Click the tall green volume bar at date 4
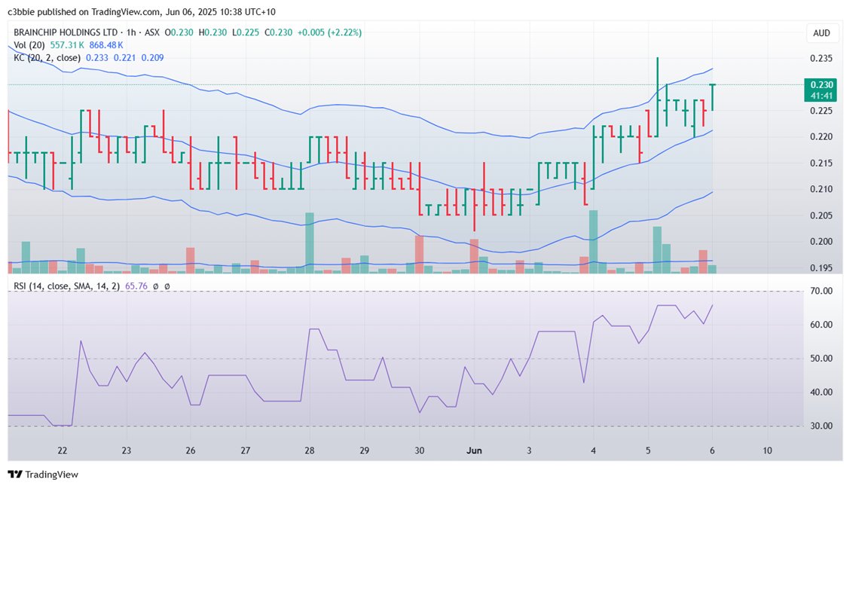868x614 pixels. [x=594, y=242]
